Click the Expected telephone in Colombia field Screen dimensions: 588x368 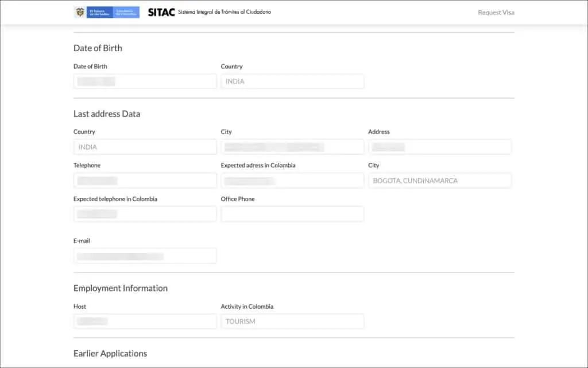[x=145, y=214]
